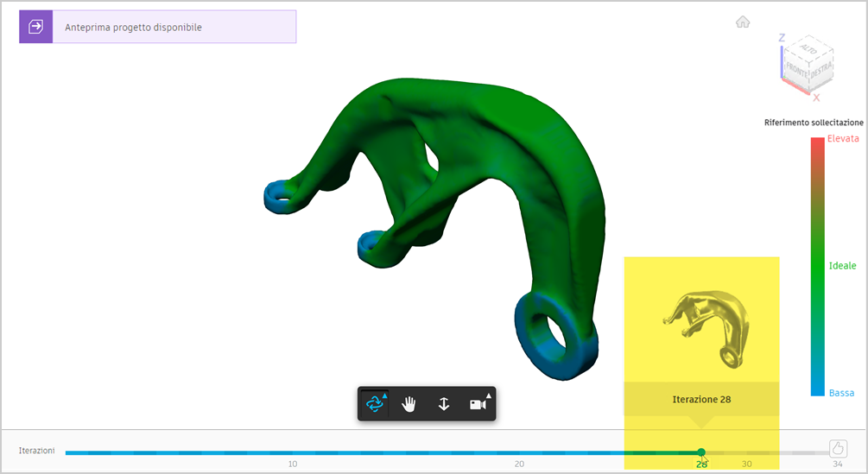868x474 pixels.
Task: Open the camera view options tool
Action: click(478, 404)
